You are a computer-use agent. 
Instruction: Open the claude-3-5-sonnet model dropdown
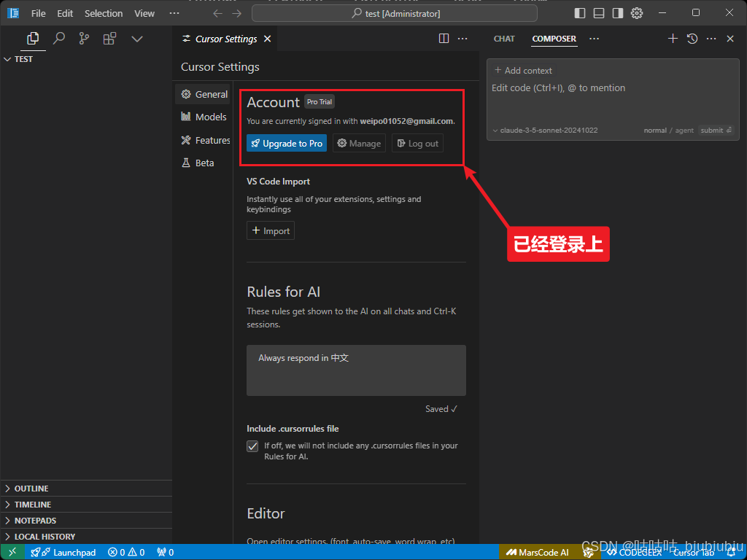pos(545,131)
